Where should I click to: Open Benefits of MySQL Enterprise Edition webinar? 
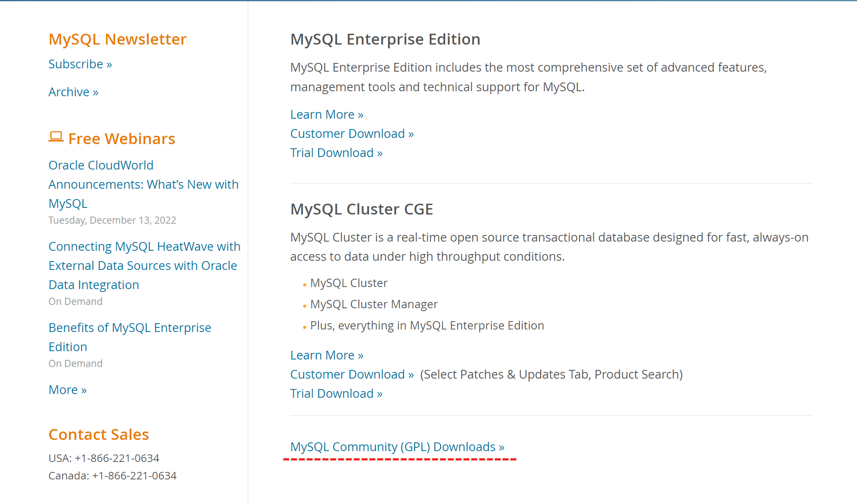(130, 337)
